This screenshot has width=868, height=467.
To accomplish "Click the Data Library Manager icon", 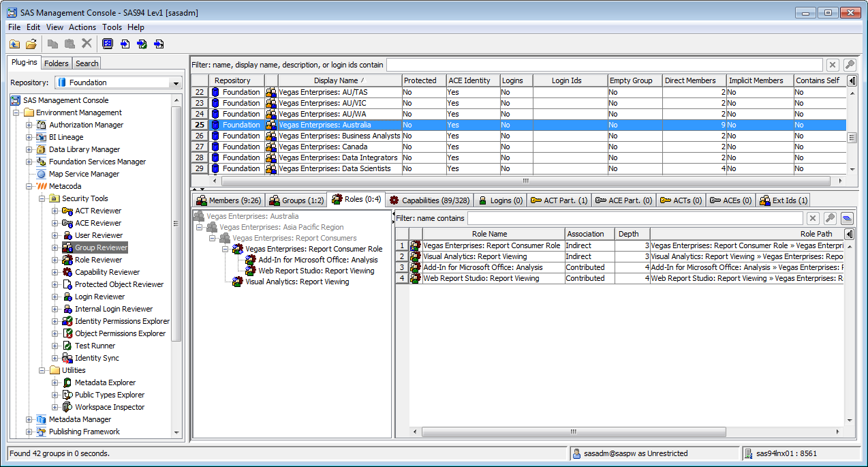I will 41,149.
